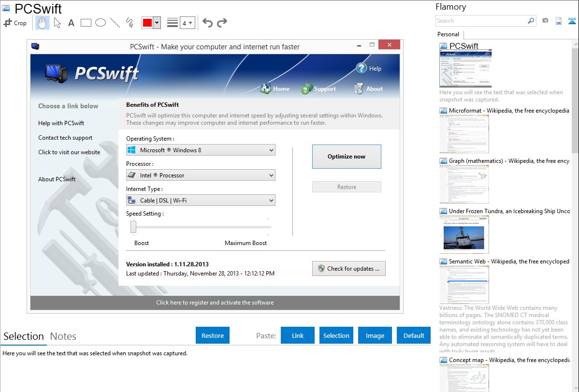Open the color picker dropdown arrow
Viewport: 579px width, 392px height.
click(x=157, y=23)
